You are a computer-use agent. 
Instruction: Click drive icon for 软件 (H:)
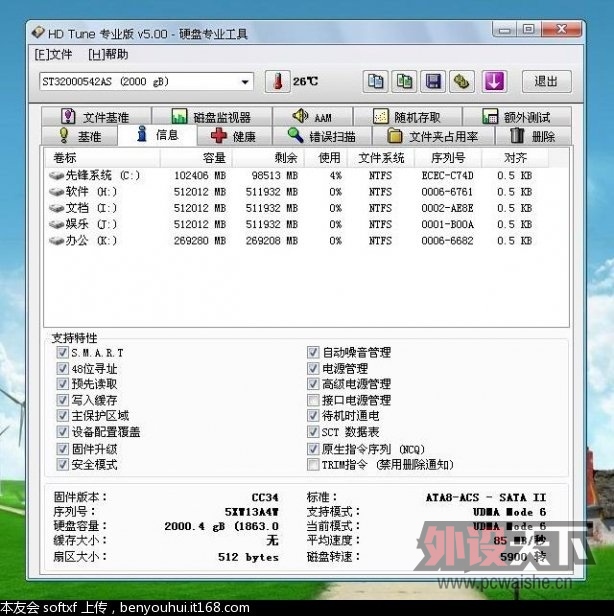click(56, 192)
